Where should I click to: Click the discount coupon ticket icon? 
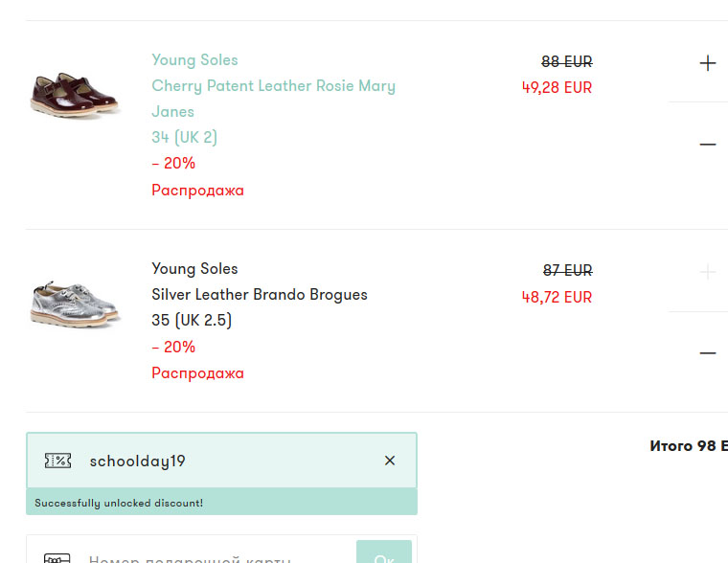58,461
